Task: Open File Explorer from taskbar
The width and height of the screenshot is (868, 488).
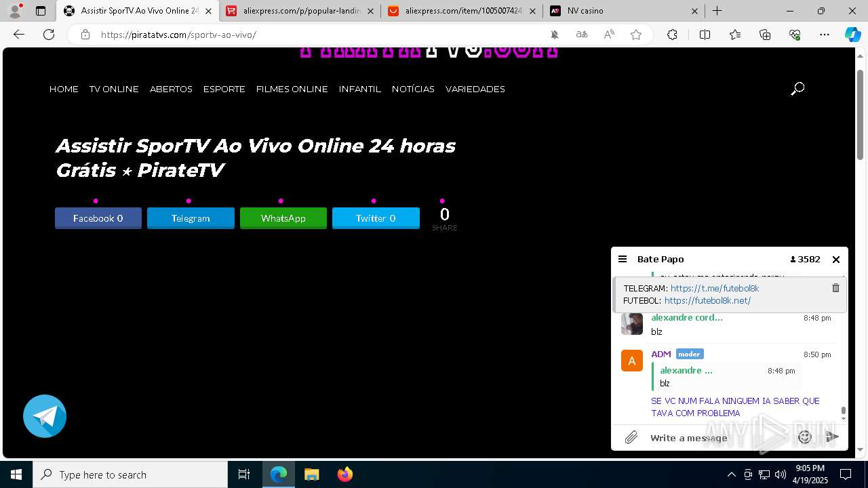Action: [x=311, y=474]
